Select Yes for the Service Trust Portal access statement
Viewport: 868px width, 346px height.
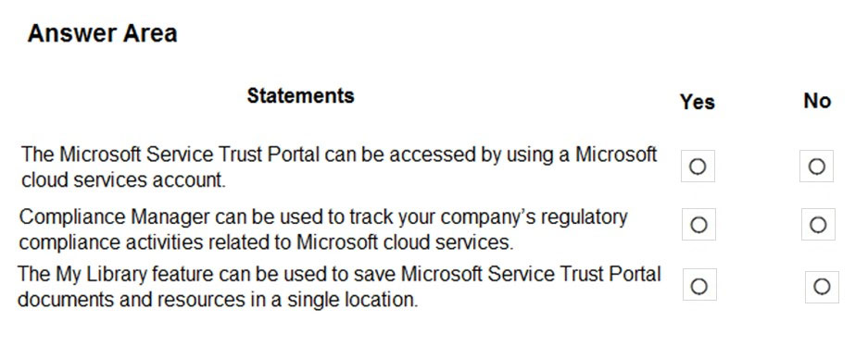pos(698,166)
